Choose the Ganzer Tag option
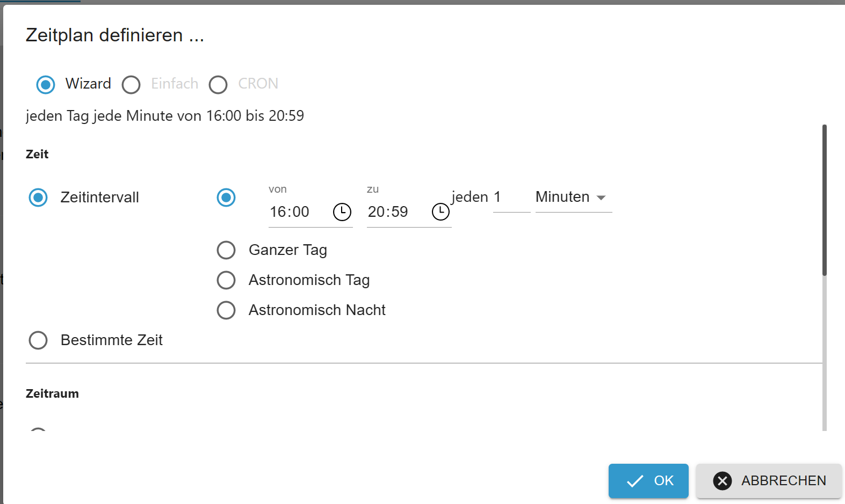 pos(226,250)
